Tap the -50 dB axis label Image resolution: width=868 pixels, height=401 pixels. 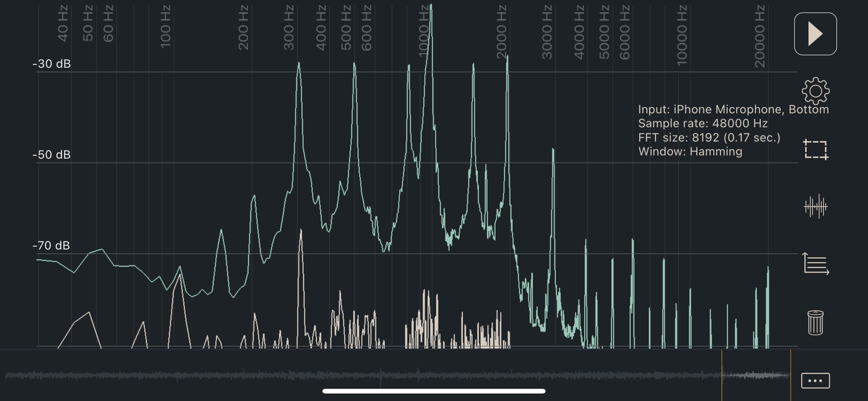[x=52, y=155]
